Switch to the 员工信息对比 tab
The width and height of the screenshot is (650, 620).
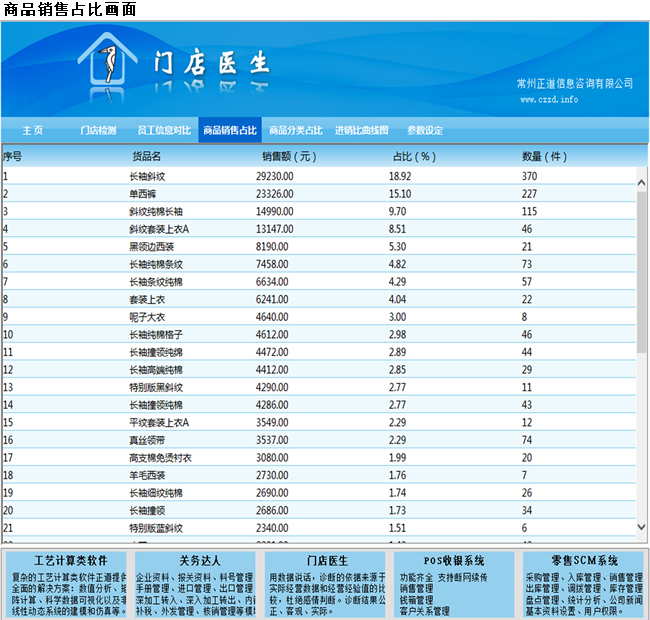164,130
